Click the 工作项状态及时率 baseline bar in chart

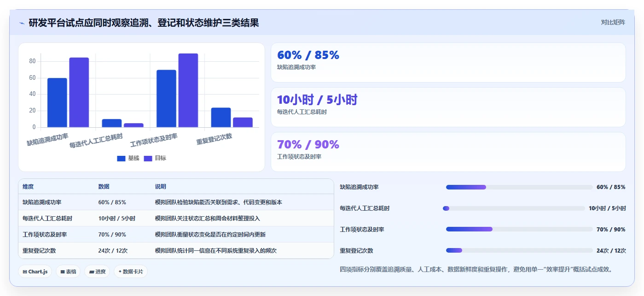click(166, 99)
